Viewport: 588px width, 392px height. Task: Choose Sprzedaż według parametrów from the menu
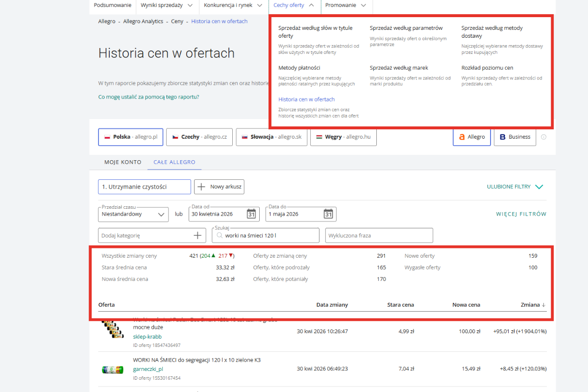pos(406,28)
